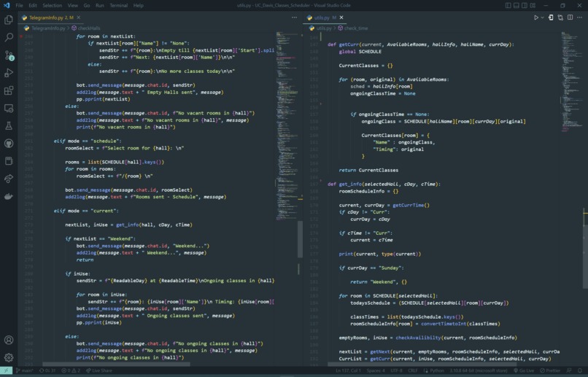This screenshot has width=588, height=377.
Task: Click the VS Code logo in the title bar
Action: pyautogui.click(x=7, y=5)
